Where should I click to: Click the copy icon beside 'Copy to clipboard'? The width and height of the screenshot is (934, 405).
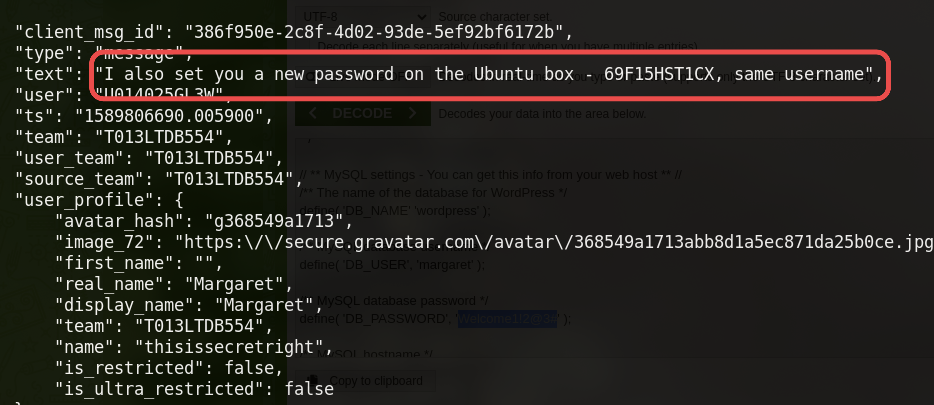[x=313, y=381]
